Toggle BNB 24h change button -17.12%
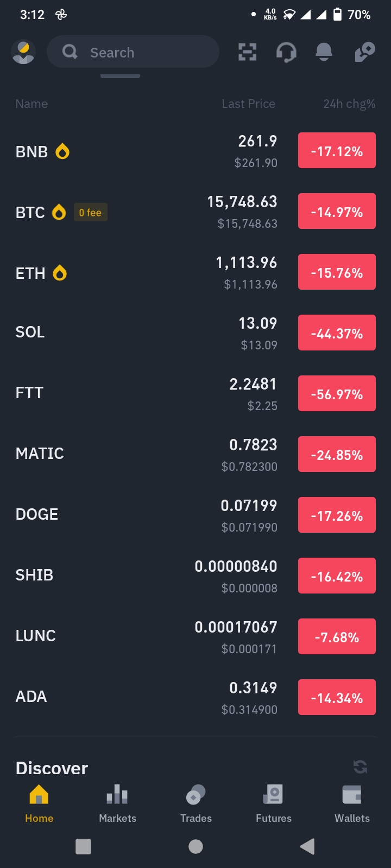The height and width of the screenshot is (868, 391). [x=337, y=150]
